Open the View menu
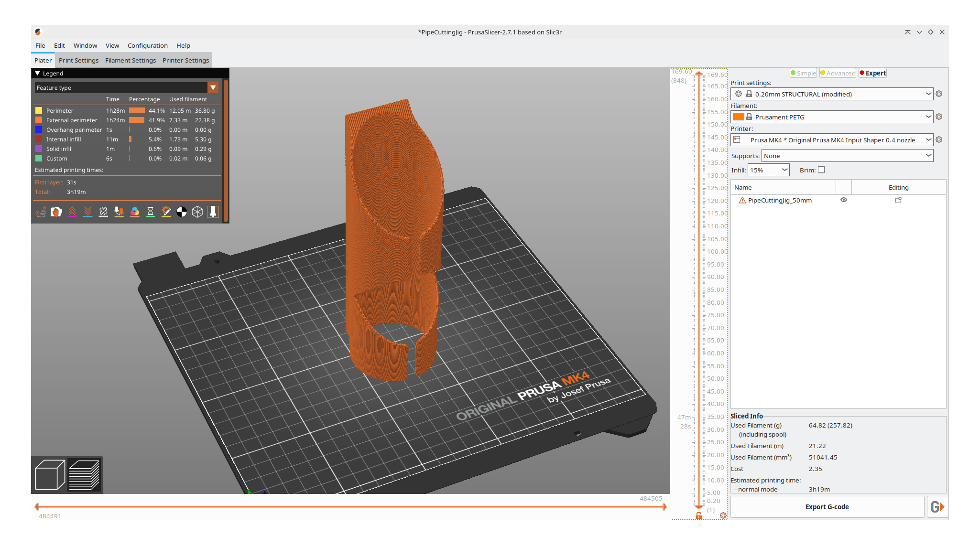 pos(112,46)
